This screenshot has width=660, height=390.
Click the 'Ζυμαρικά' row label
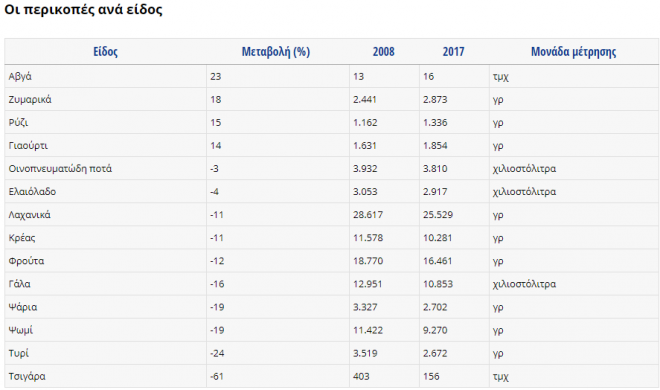click(30, 100)
